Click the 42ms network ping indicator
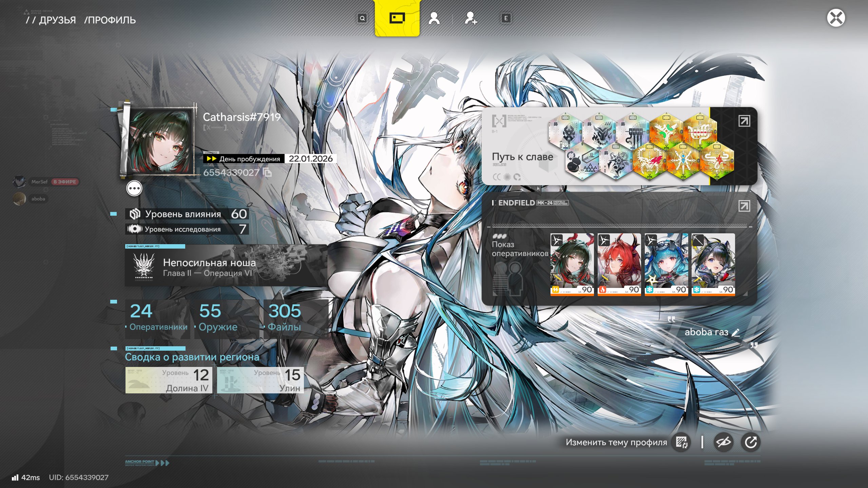Image resolution: width=868 pixels, height=488 pixels. [26, 477]
